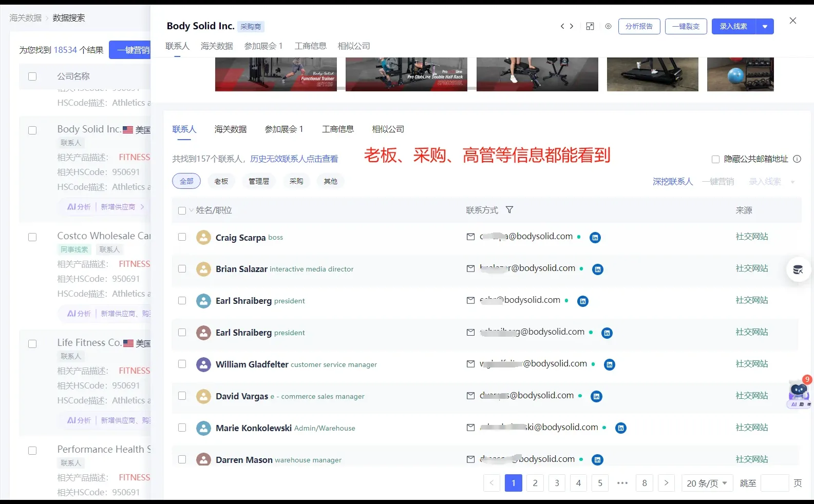
Task: Open the AI assistant robot icon
Action: (799, 393)
